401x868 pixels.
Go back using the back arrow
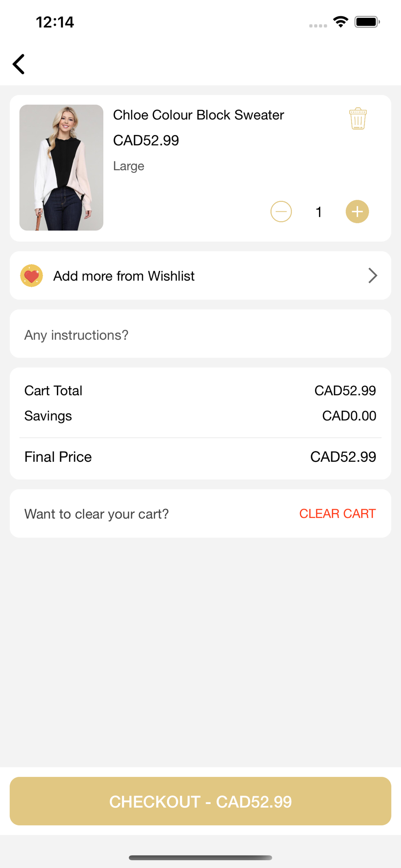(x=19, y=64)
